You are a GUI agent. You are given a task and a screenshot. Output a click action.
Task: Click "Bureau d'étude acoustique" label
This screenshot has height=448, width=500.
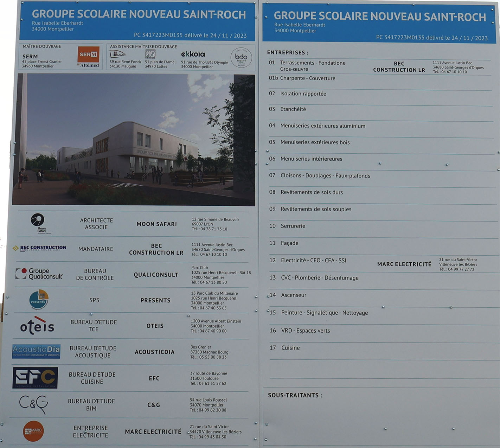(x=93, y=352)
